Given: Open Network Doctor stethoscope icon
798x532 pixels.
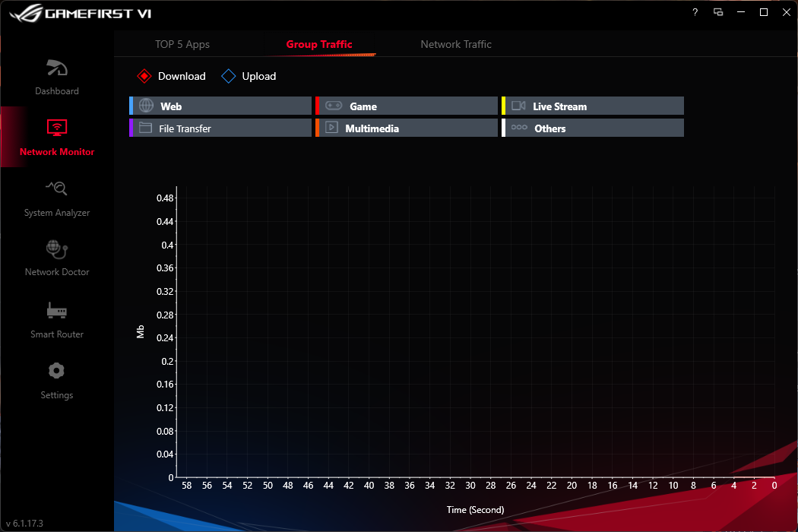Looking at the screenshot, I should [x=56, y=249].
